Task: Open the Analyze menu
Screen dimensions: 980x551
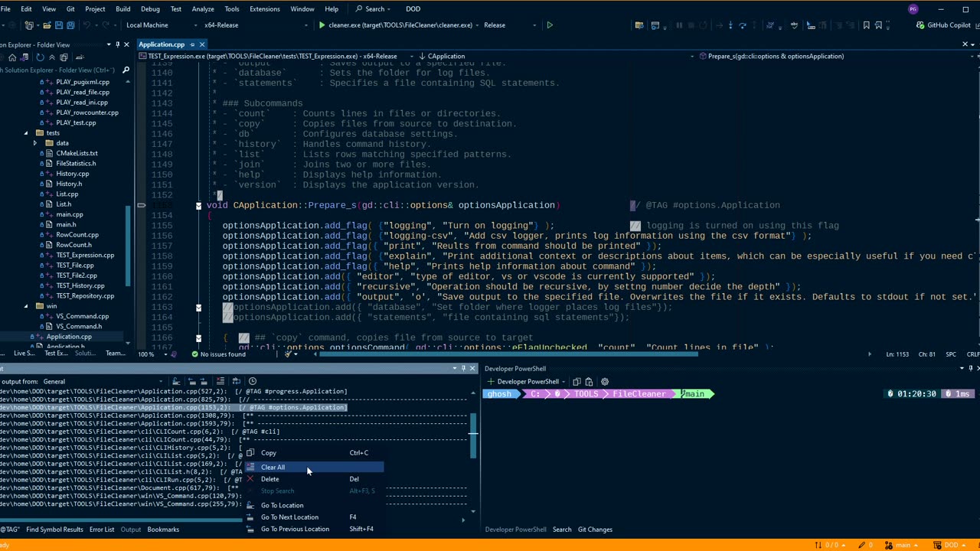Action: coord(203,9)
